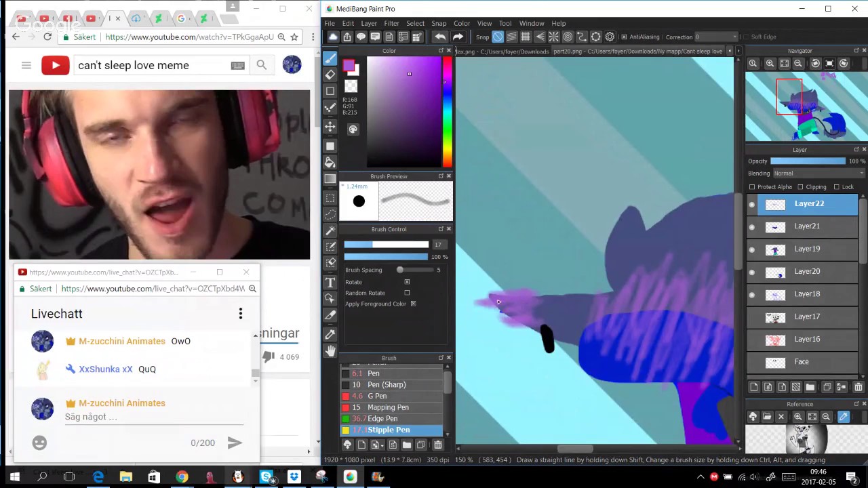Select Layer20 in the layer list

click(802, 272)
